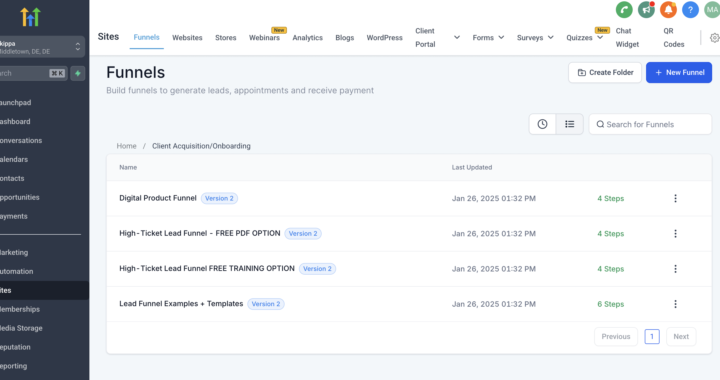Expand the Surveys dropdown
The width and height of the screenshot is (720, 380).
pos(535,38)
